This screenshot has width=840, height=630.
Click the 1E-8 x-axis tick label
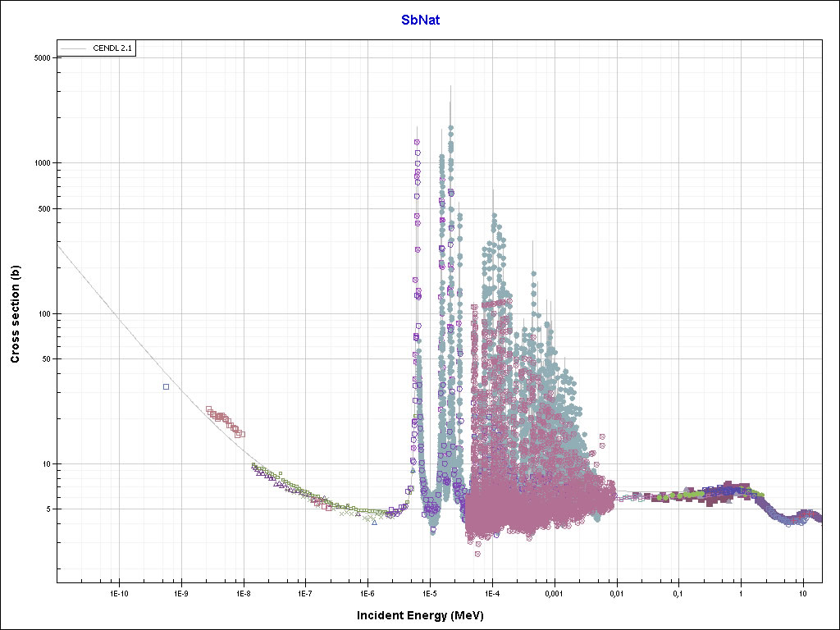[x=244, y=592]
